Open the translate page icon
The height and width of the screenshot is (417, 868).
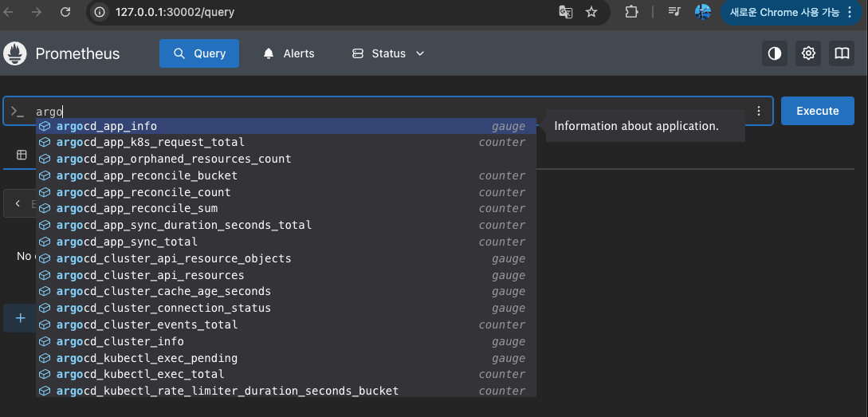[565, 12]
